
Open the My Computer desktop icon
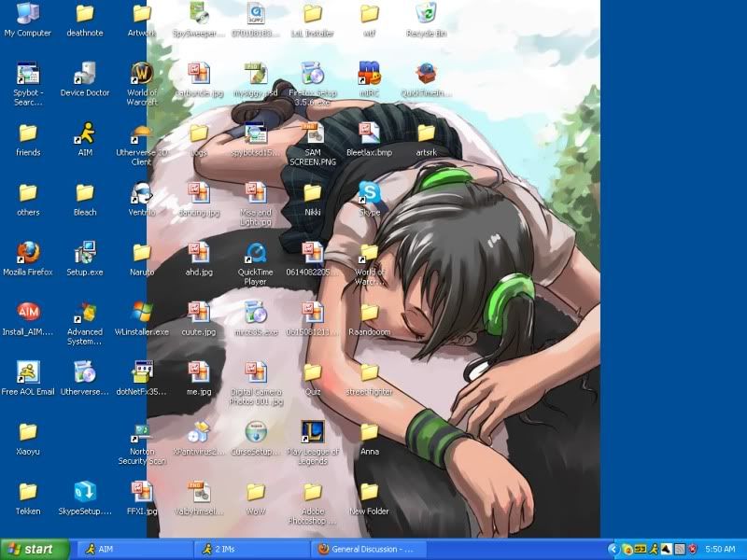(x=28, y=19)
